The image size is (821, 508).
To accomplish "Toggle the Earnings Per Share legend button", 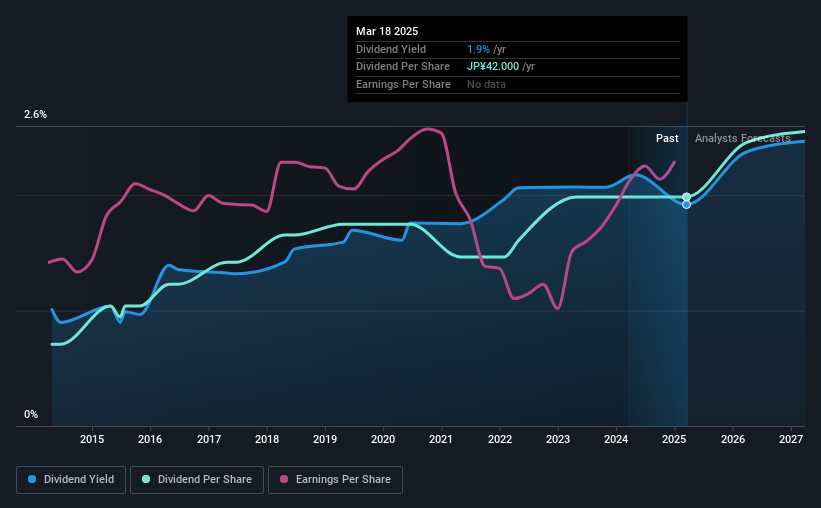I will point(335,480).
